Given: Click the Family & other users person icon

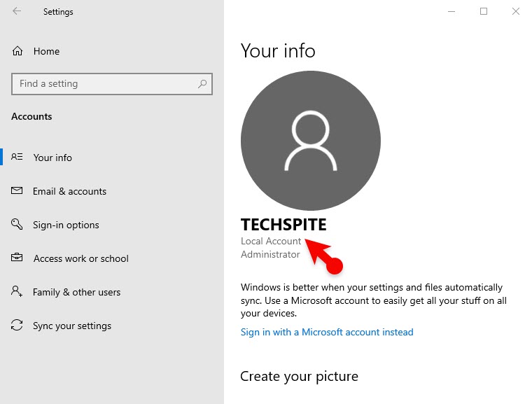Looking at the screenshot, I should (x=17, y=292).
